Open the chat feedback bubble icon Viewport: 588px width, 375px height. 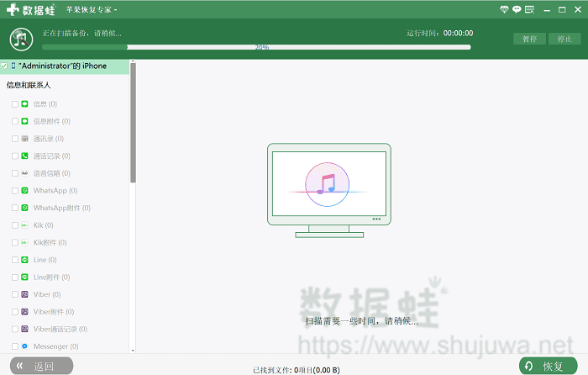(x=517, y=9)
